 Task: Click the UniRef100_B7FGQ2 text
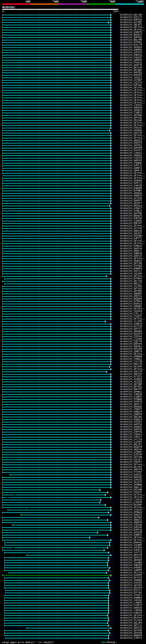[x=131, y=85]
